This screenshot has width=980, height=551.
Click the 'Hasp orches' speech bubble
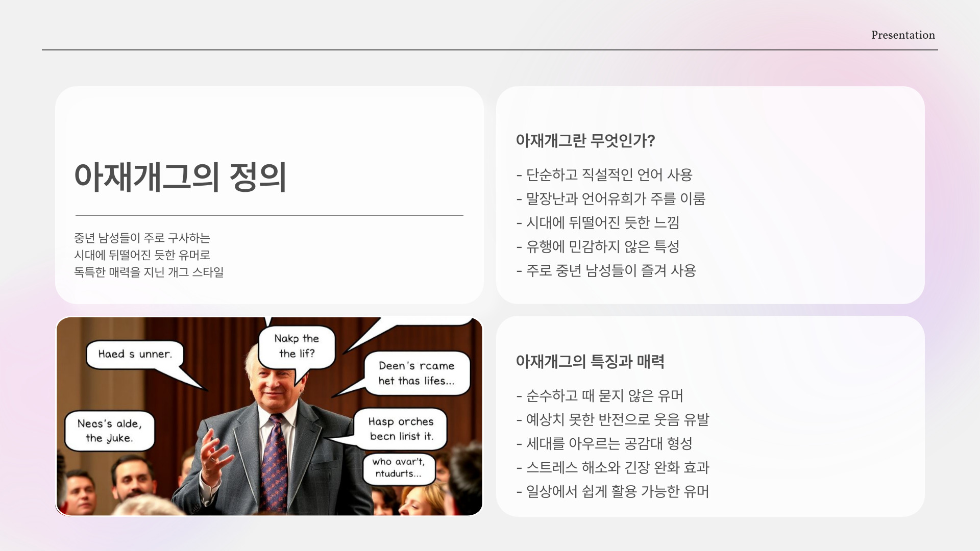point(401,429)
